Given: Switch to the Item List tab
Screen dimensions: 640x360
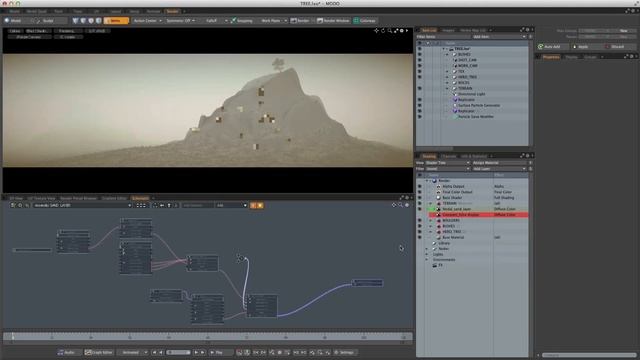Looking at the screenshot, I should [x=429, y=30].
